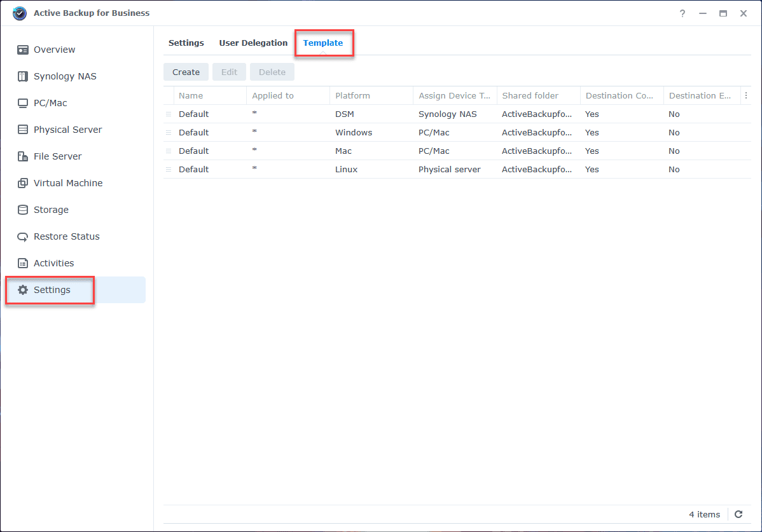Click the Create template button
762x532 pixels.
[186, 72]
